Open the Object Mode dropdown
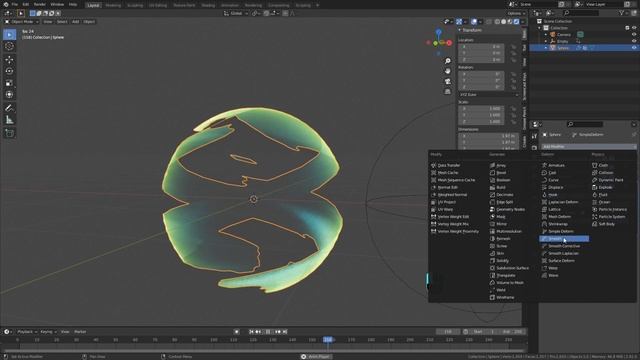This screenshot has height=360, width=640. (21, 22)
